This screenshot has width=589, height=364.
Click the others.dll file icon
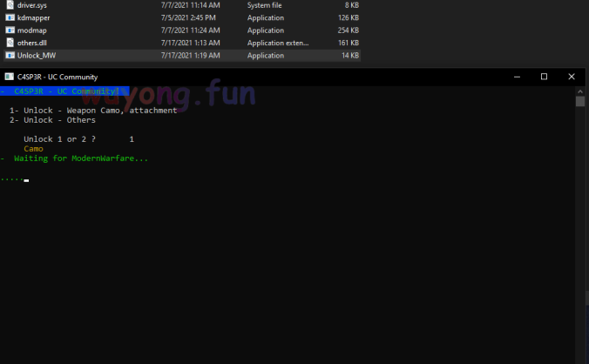(x=10, y=42)
